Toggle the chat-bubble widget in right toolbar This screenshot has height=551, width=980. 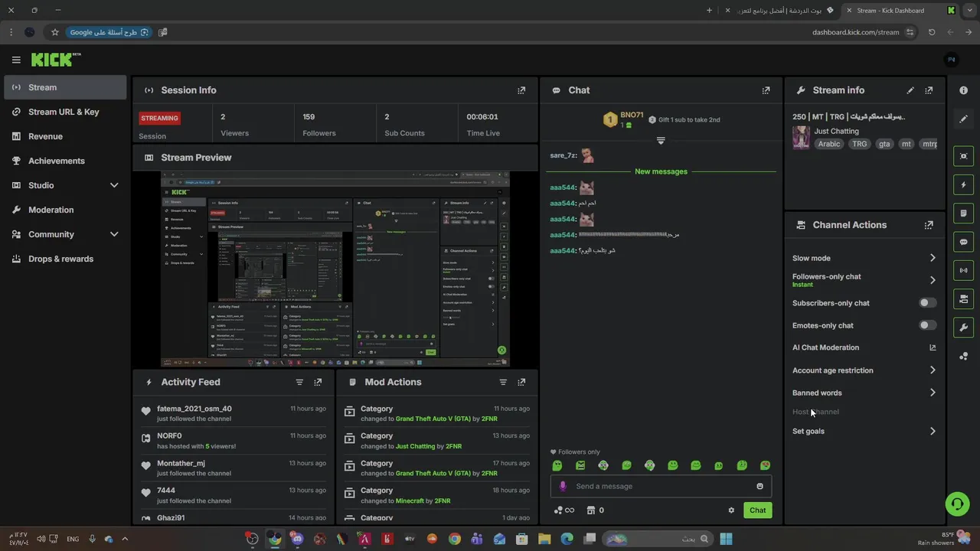[x=963, y=242]
